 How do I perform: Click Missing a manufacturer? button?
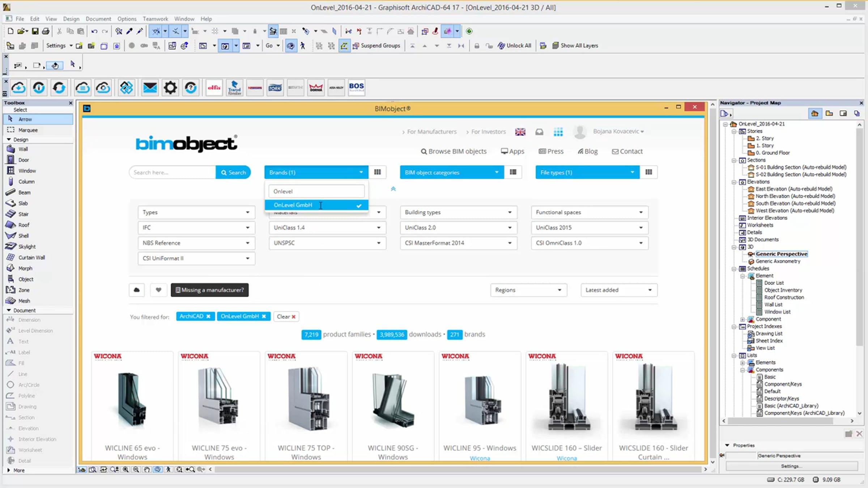pyautogui.click(x=210, y=290)
